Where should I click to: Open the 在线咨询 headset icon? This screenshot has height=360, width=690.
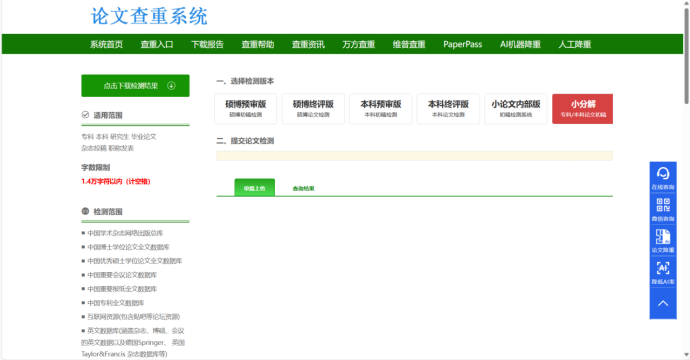pos(663,173)
